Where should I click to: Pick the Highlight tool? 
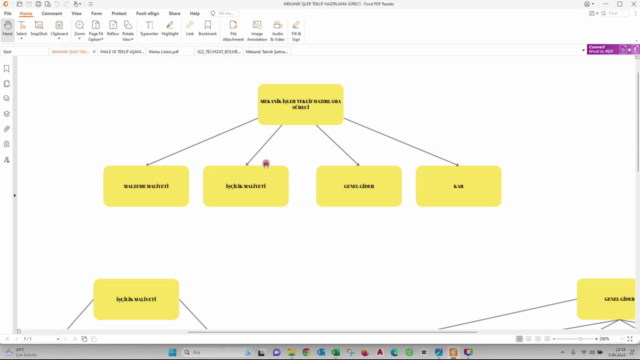[x=170, y=29]
